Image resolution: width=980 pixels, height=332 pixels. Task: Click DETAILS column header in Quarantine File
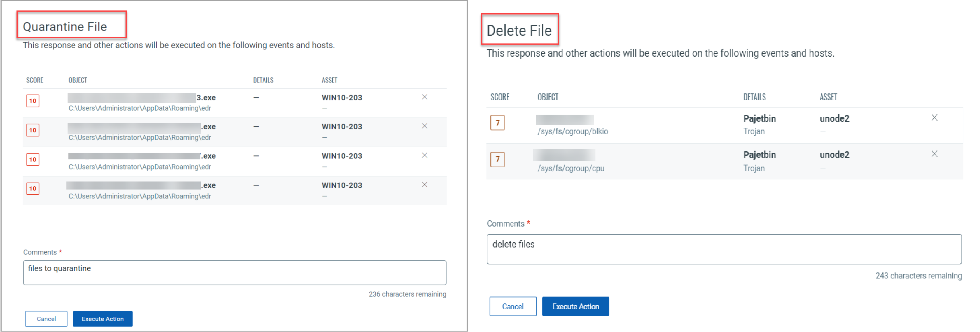click(x=264, y=80)
